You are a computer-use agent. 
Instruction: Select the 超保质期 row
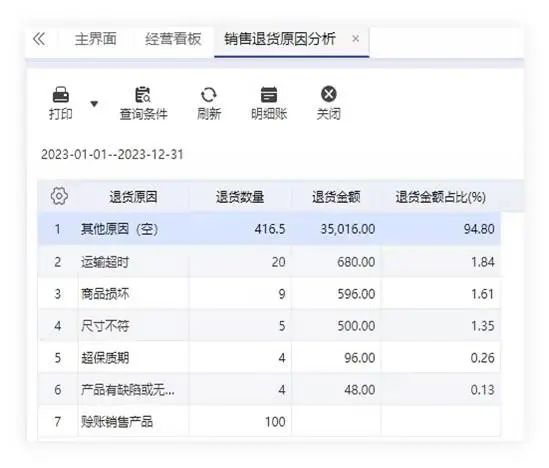coord(269,358)
